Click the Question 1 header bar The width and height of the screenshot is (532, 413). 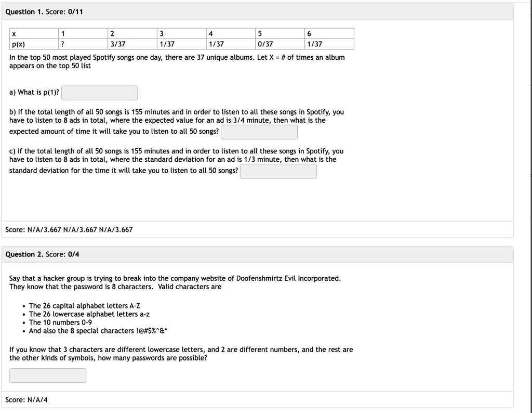[258, 12]
